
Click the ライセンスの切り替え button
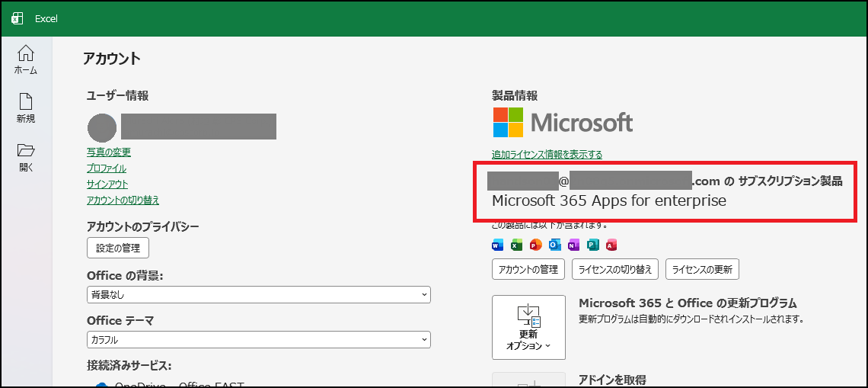pos(615,269)
